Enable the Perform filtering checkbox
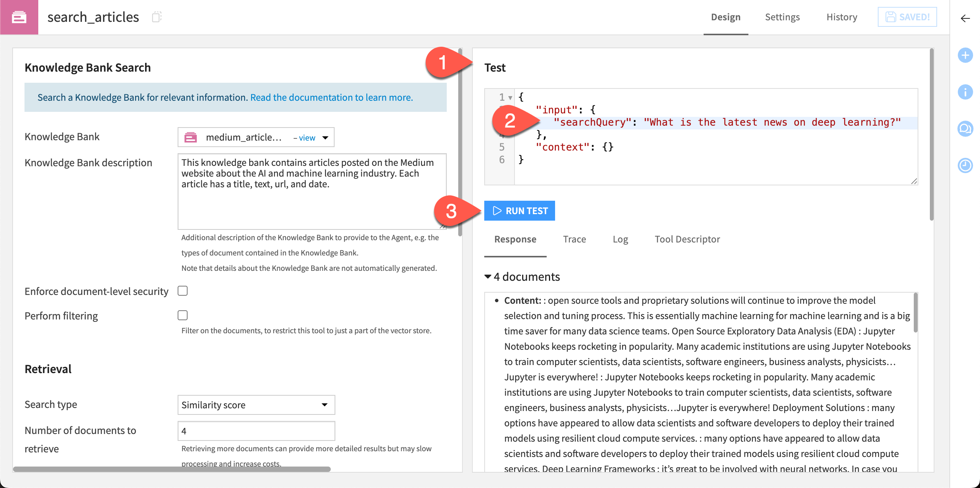Screen dimensions: 980x488 (183, 315)
